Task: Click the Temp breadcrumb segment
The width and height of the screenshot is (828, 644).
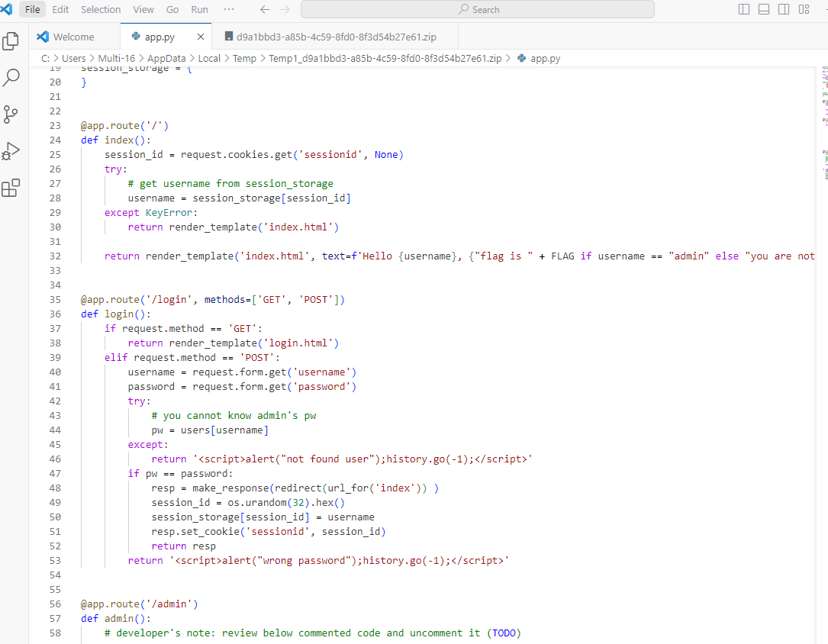Action: point(244,58)
